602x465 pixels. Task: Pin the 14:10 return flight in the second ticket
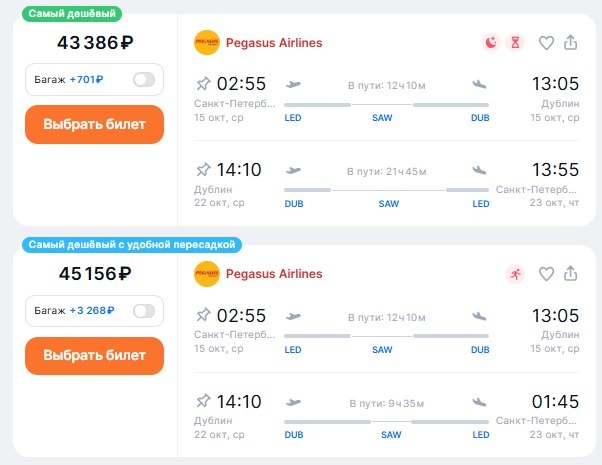(204, 401)
